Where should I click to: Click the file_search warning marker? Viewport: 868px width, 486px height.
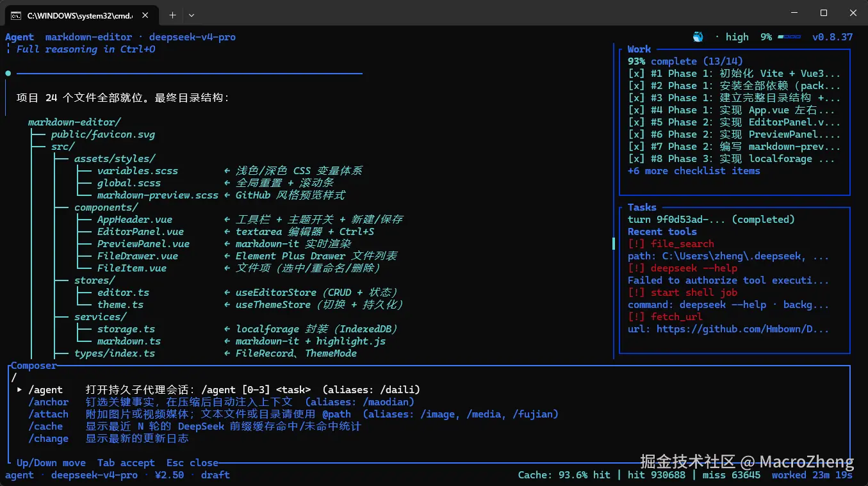[636, 244]
